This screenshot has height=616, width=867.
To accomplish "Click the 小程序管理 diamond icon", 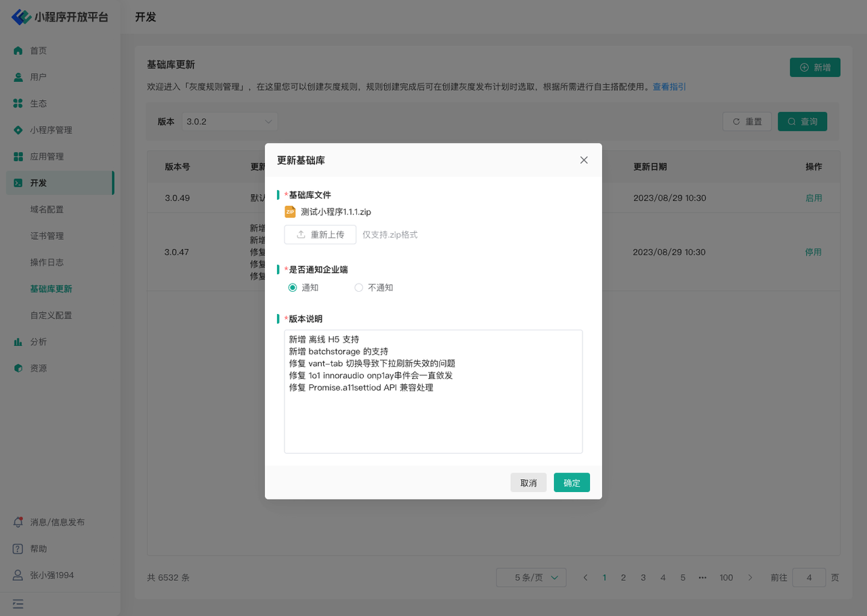I will click(18, 130).
